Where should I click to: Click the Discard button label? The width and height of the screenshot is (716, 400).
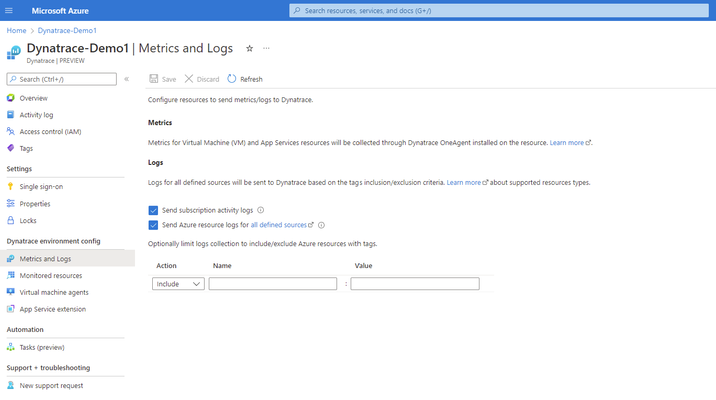(x=208, y=79)
